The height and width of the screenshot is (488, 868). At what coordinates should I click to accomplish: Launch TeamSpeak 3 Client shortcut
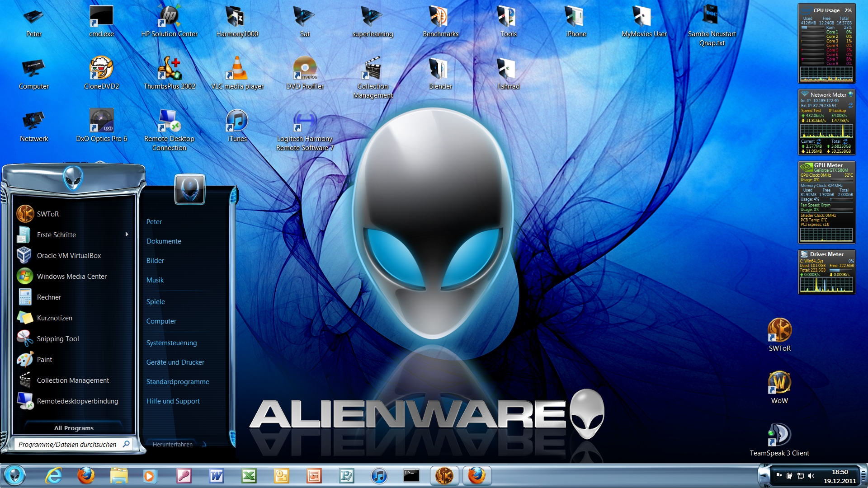(x=779, y=440)
